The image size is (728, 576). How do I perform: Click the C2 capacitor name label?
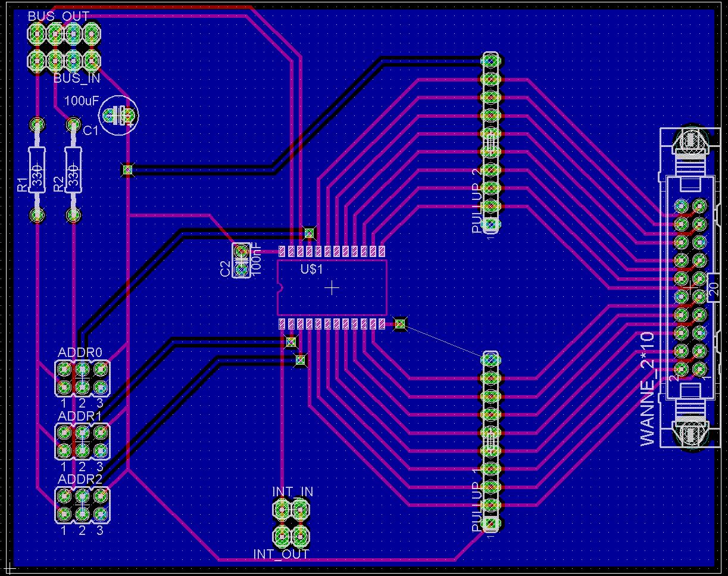coord(225,269)
